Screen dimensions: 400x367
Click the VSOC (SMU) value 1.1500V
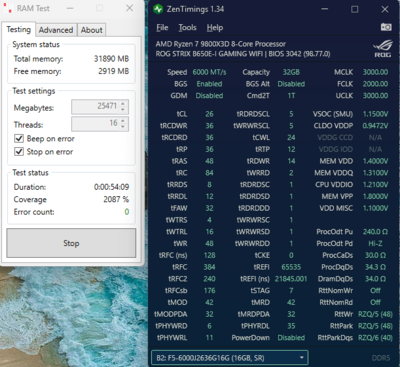pos(375,114)
